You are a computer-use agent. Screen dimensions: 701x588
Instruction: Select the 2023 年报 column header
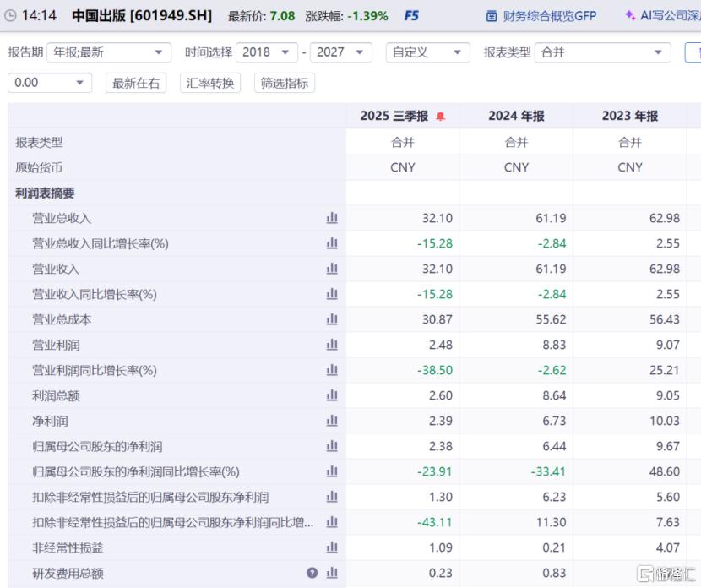[x=630, y=116]
